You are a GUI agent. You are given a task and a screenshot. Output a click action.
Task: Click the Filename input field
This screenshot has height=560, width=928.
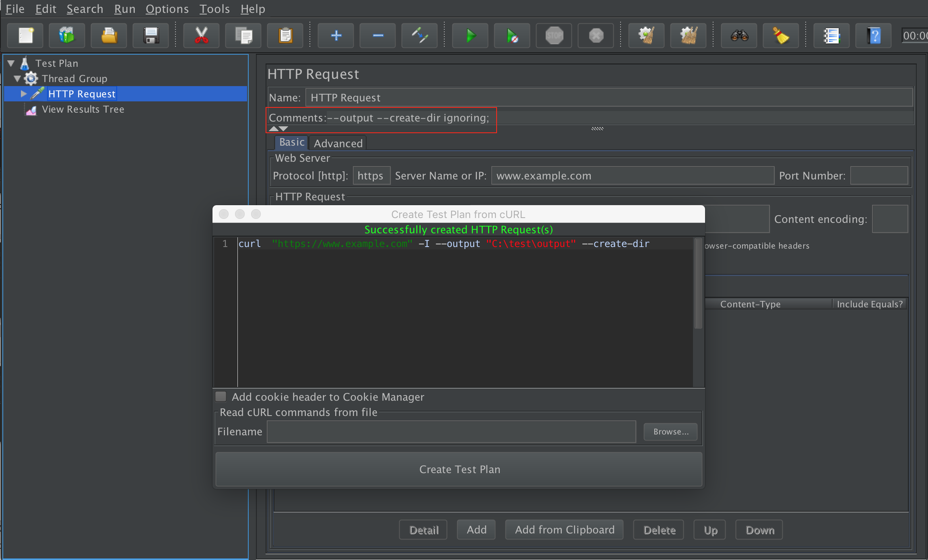(454, 432)
